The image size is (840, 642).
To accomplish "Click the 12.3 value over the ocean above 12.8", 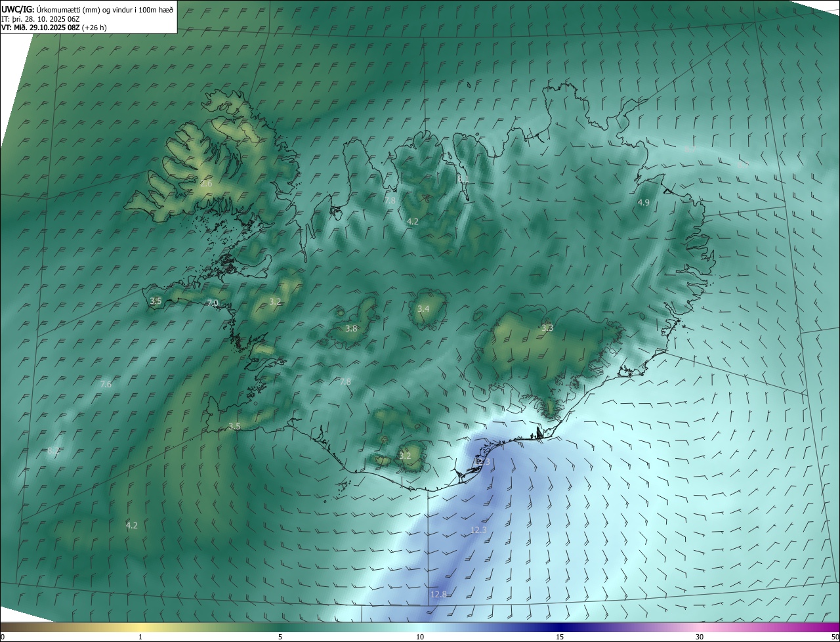I will coord(478,530).
